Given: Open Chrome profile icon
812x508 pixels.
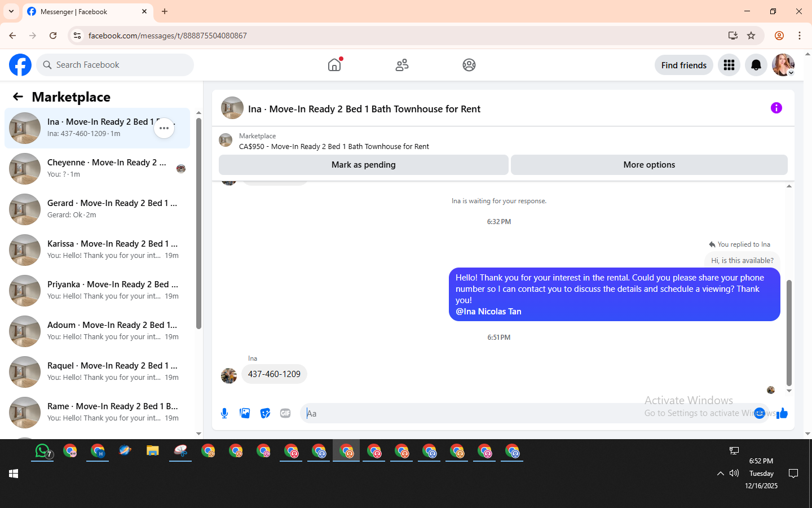Looking at the screenshot, I should tap(779, 36).
